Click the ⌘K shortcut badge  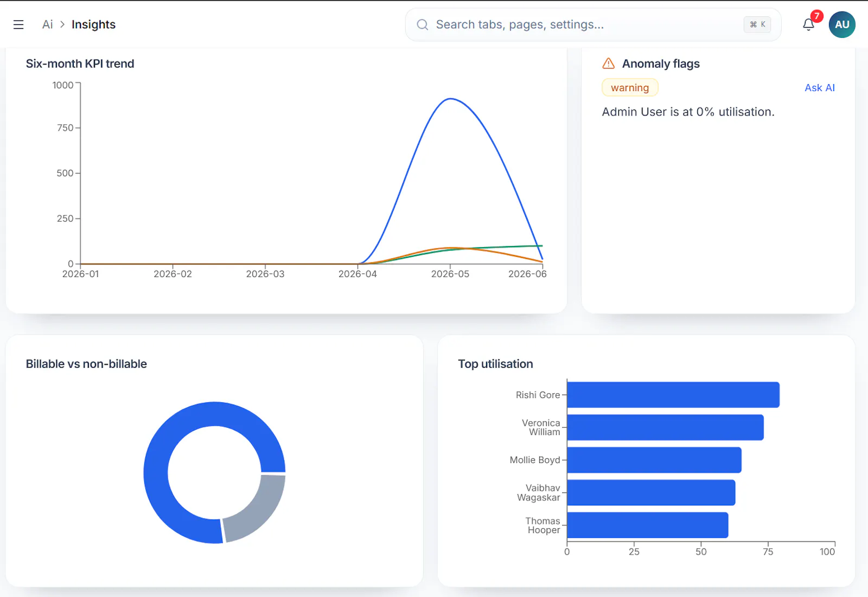[x=757, y=24]
